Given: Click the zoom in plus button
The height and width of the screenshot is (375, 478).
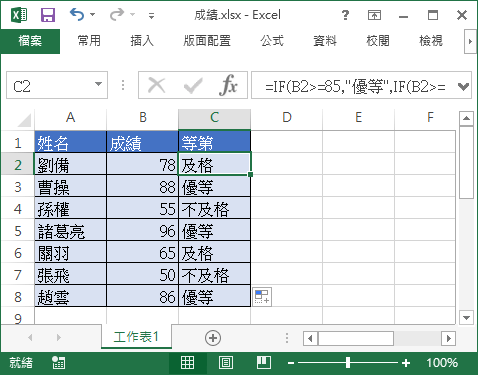Looking at the screenshot, I should pos(406,363).
